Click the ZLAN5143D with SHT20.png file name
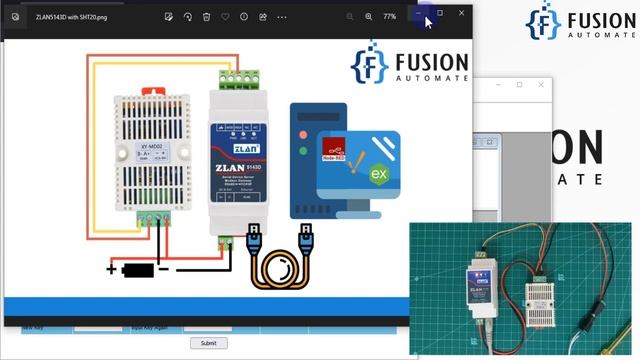This screenshot has width=640, height=360. pyautogui.click(x=71, y=17)
